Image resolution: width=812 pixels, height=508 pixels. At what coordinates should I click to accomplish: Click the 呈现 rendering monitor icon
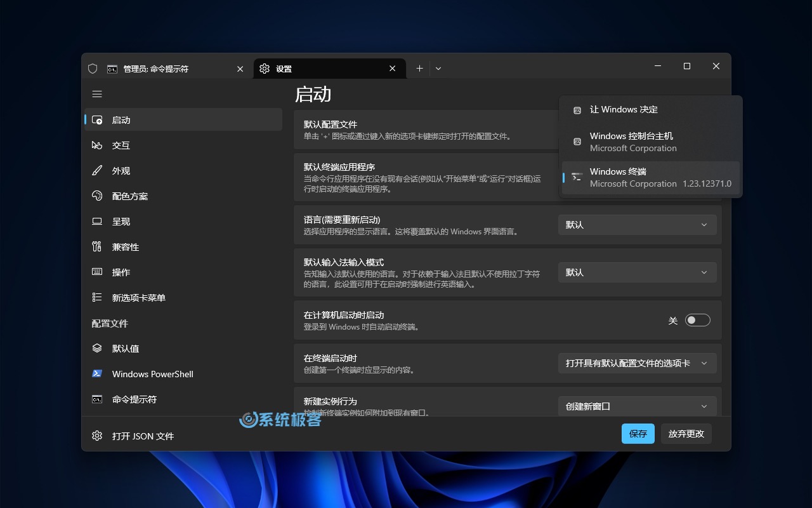coord(97,222)
